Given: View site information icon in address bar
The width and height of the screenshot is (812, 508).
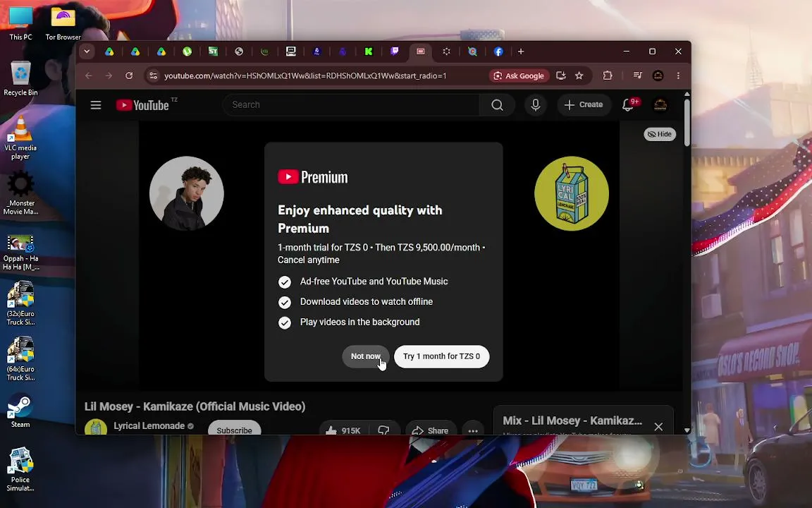Looking at the screenshot, I should (153, 75).
